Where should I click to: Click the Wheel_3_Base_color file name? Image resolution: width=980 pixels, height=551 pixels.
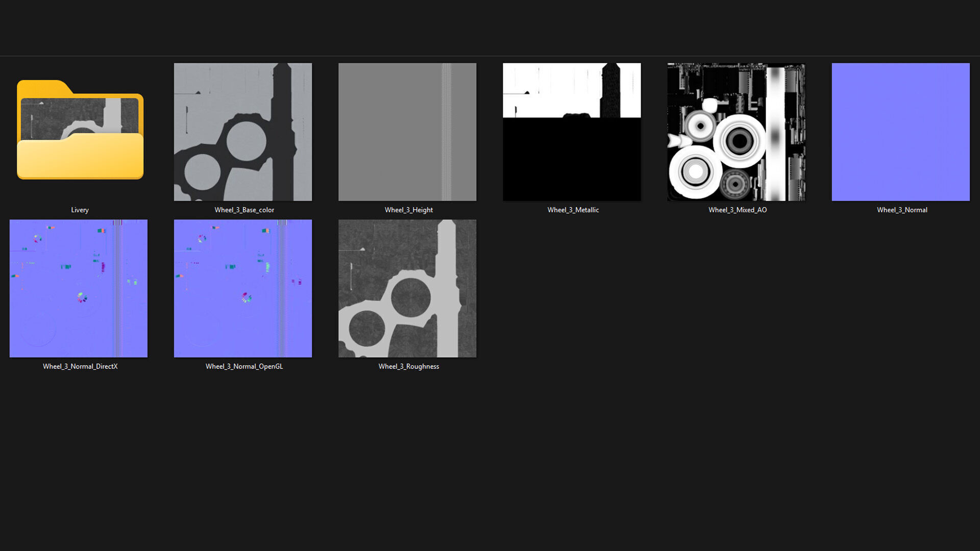(244, 210)
